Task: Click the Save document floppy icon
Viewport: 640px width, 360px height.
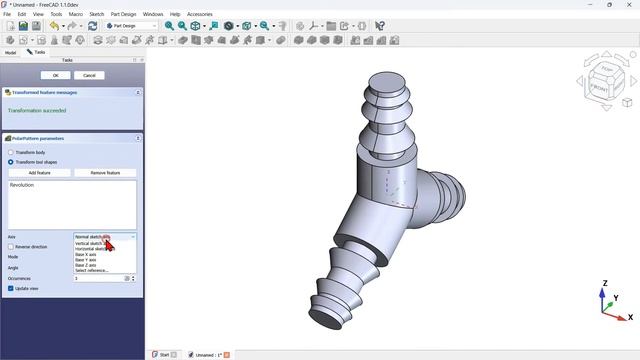Action: [36, 26]
